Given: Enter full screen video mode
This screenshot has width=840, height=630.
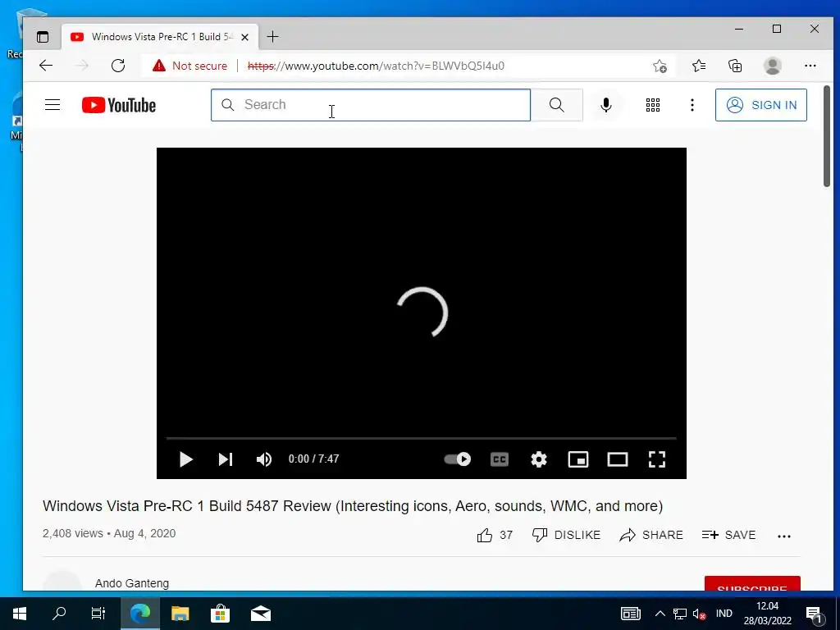Looking at the screenshot, I should click(x=657, y=459).
